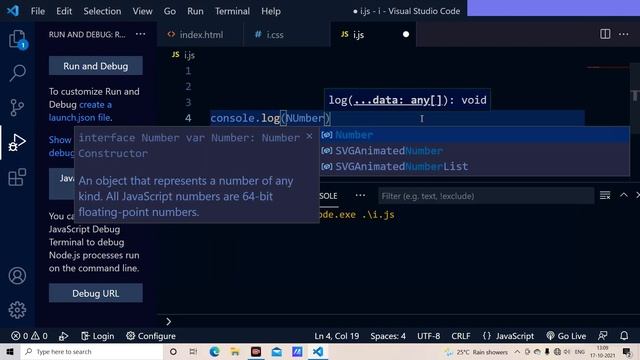Open the Selection menu
This screenshot has width=640, height=360.
102,11
